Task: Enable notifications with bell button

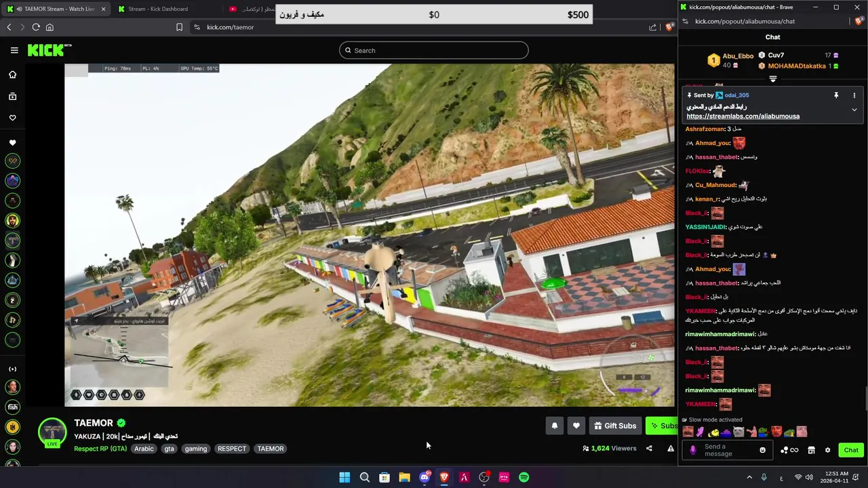Action: [555, 426]
